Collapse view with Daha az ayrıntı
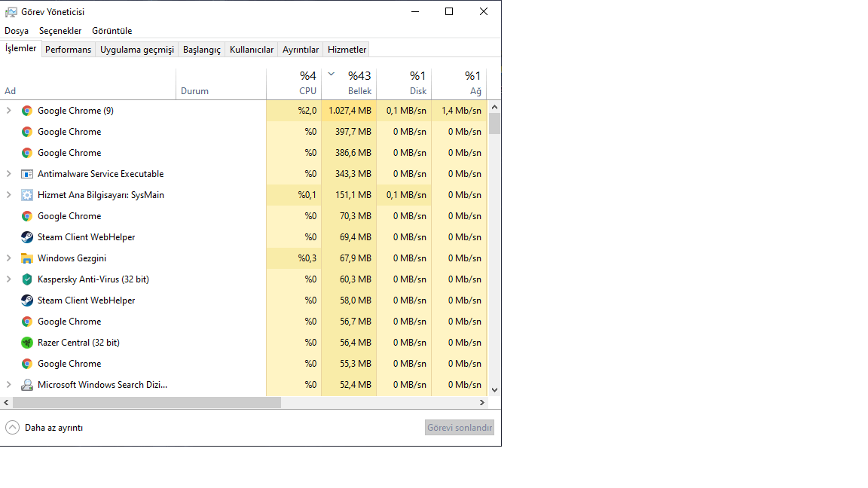868x488 pixels. pos(44,428)
